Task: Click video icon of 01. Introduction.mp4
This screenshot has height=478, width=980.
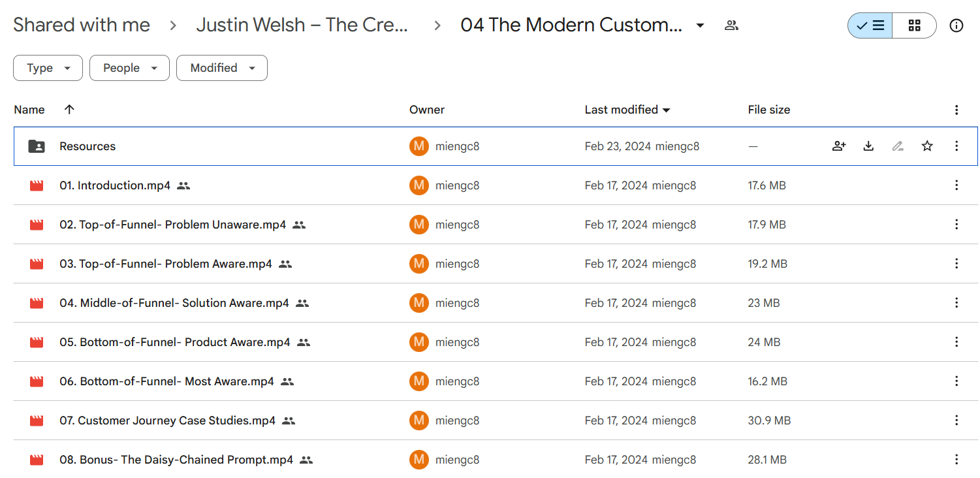Action: 37,185
